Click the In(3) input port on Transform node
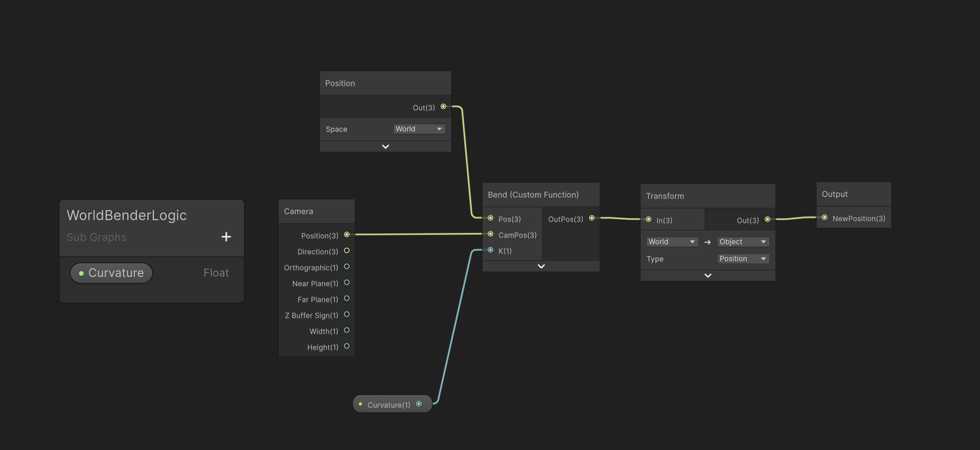This screenshot has width=980, height=450. point(648,219)
